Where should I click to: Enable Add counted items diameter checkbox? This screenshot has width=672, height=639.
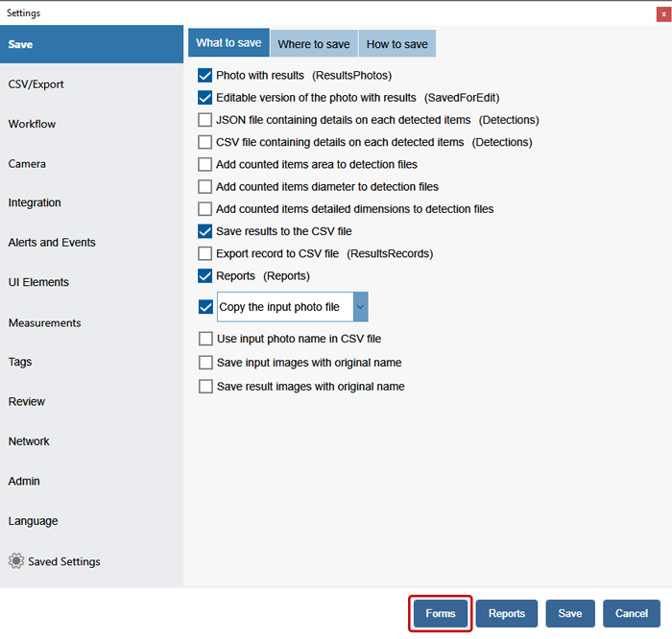[x=204, y=187]
